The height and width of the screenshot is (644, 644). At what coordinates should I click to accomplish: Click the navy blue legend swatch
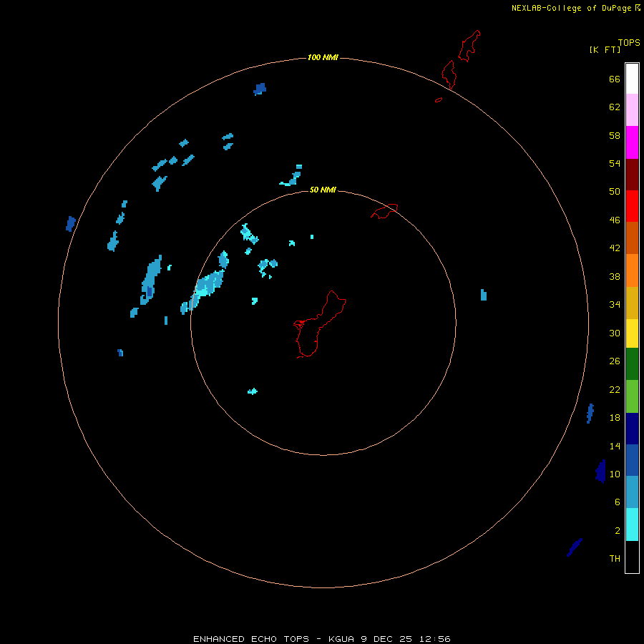tap(632, 429)
